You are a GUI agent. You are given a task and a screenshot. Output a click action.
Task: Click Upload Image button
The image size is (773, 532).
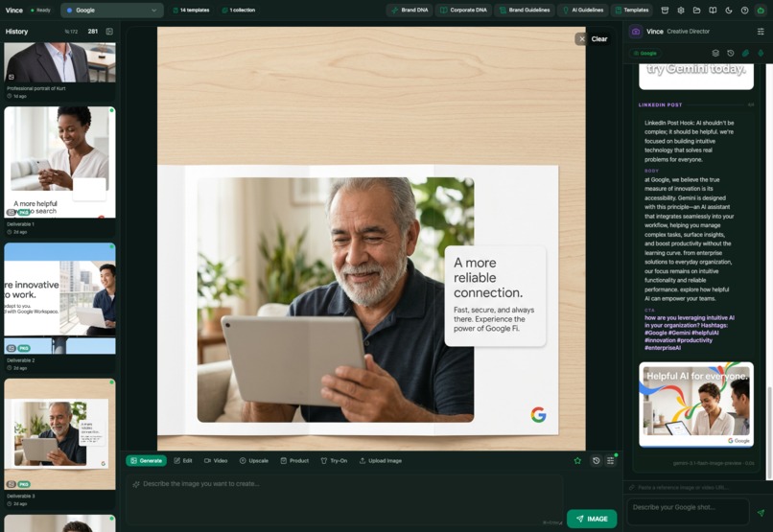[x=380, y=460]
